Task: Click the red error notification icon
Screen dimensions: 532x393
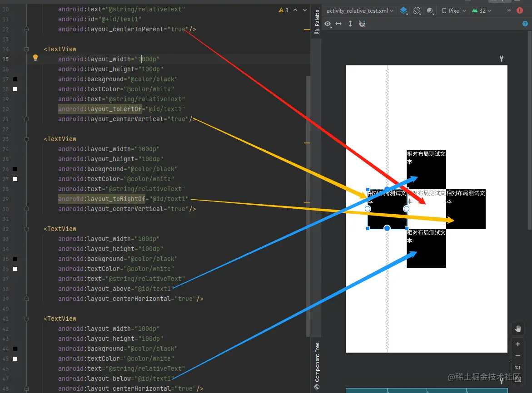Action: [519, 10]
